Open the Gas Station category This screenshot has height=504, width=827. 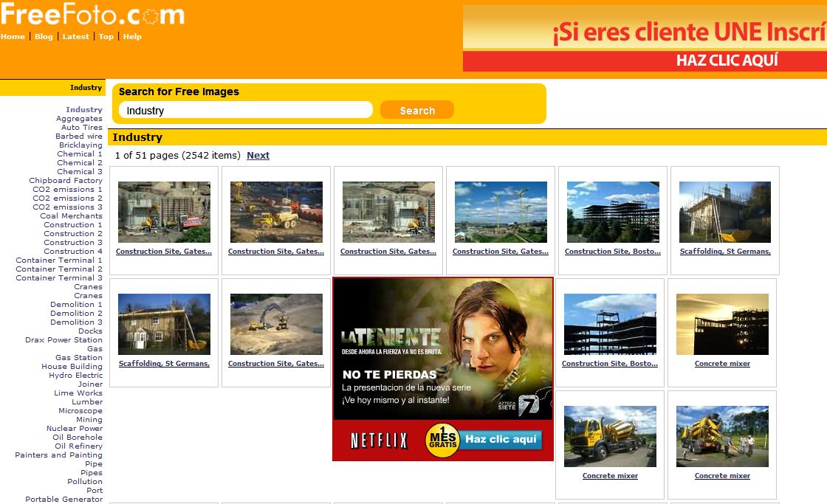coord(79,357)
